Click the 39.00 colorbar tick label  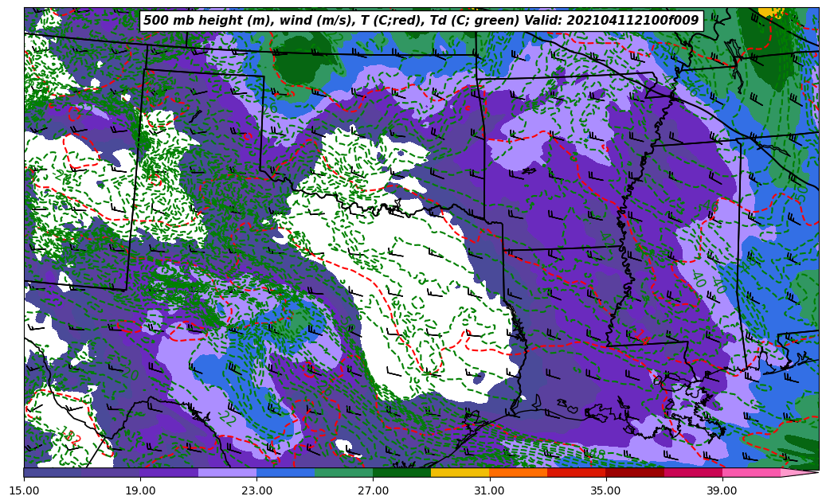click(722, 491)
